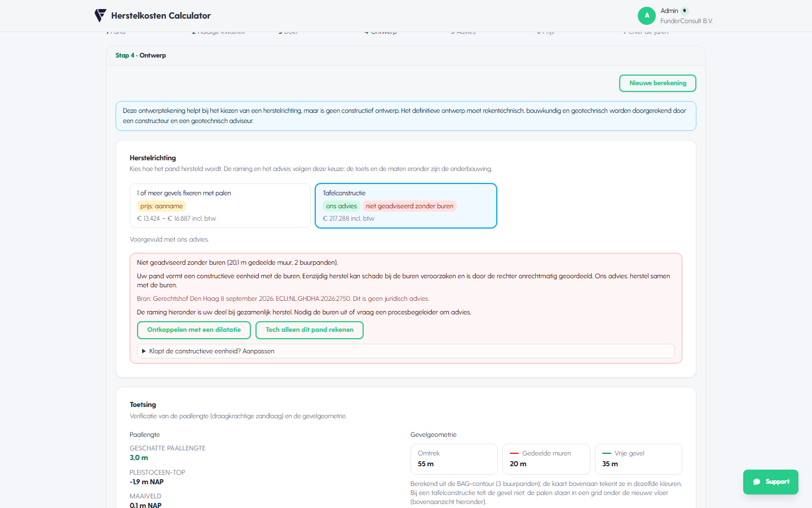Click the 'ons advies' green tag
The width and height of the screenshot is (812, 508).
coord(341,206)
